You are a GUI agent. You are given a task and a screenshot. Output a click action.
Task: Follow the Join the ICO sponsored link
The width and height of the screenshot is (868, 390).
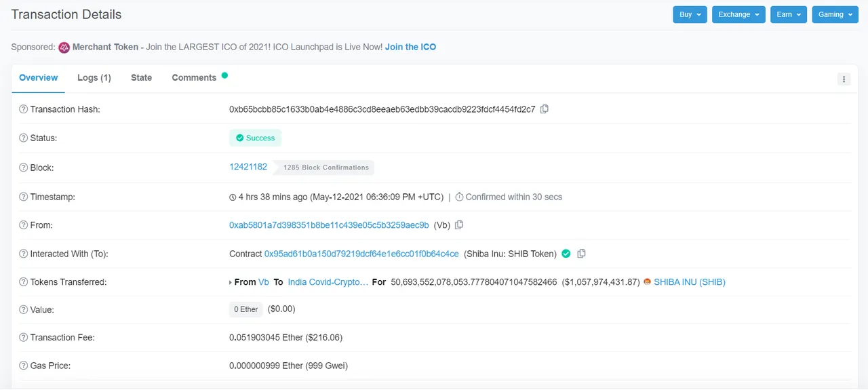[x=410, y=47]
